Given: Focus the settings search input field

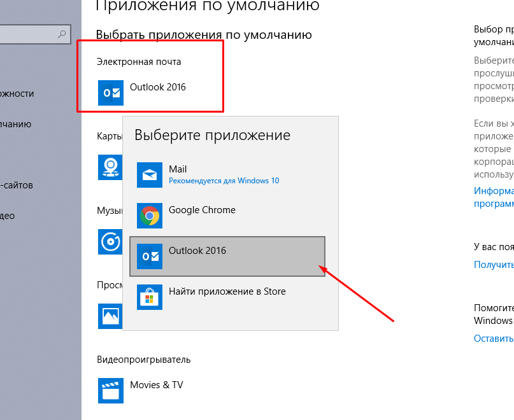Looking at the screenshot, I should (x=35, y=34).
